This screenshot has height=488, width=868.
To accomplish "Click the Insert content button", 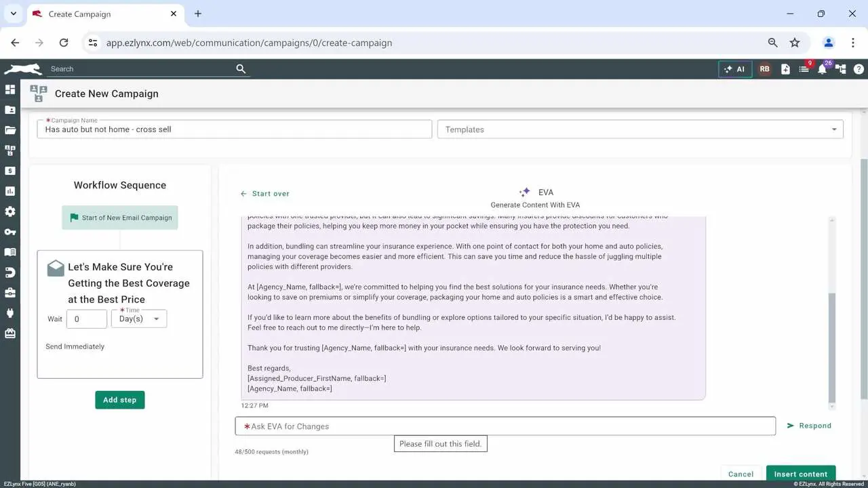I will 800,474.
